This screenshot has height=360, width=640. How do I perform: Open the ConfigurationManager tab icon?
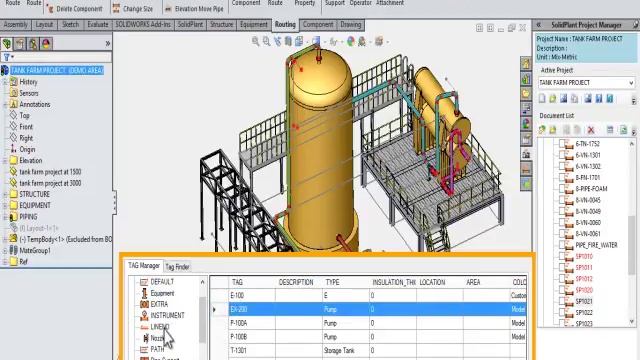tap(33, 44)
